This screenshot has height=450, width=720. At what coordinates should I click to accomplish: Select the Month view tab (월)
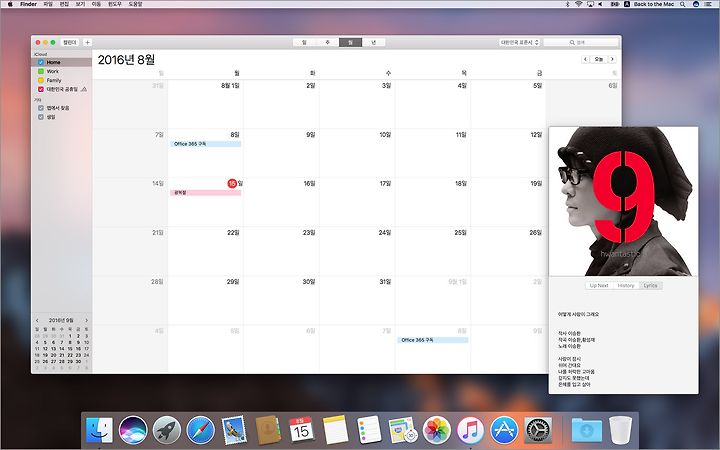350,42
